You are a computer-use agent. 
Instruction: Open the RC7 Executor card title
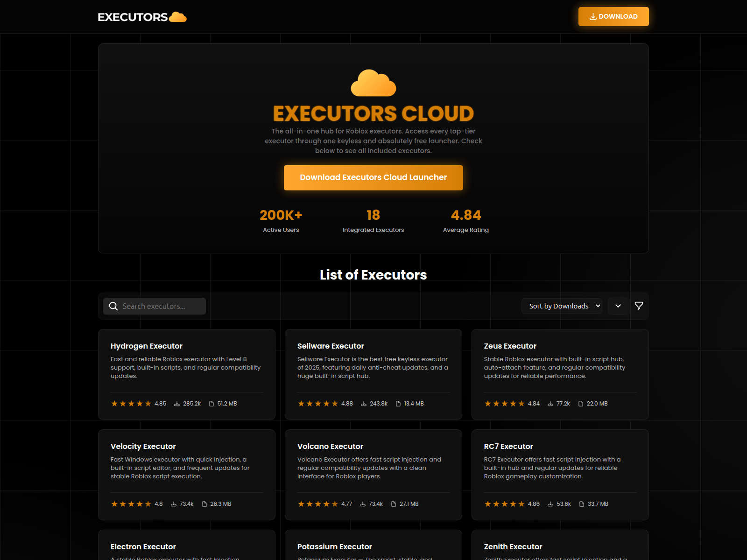[x=508, y=447]
